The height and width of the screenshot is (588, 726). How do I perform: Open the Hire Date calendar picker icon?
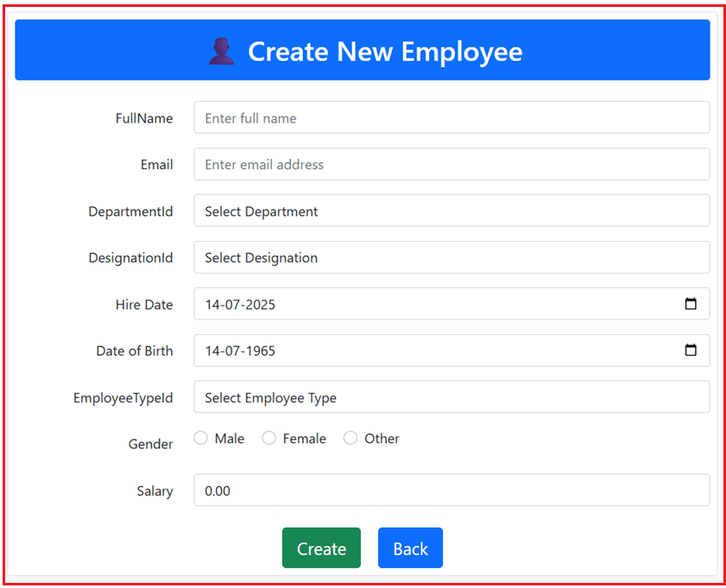coord(691,304)
